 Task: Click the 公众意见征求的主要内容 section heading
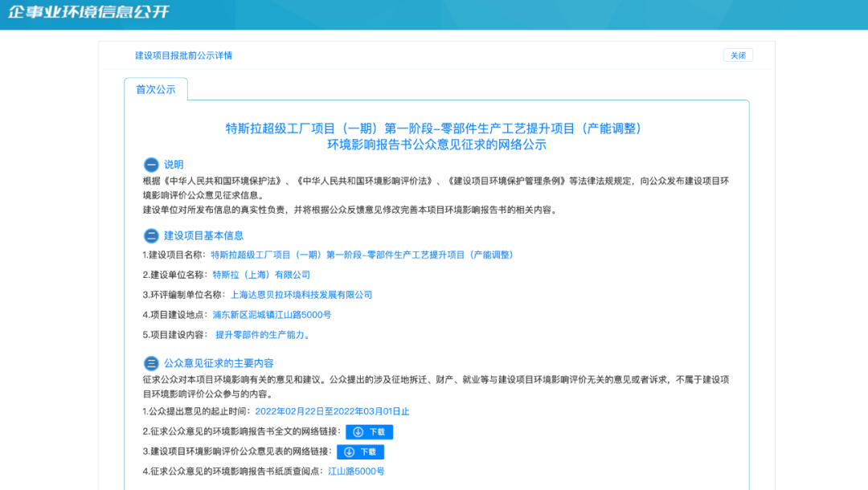click(219, 363)
